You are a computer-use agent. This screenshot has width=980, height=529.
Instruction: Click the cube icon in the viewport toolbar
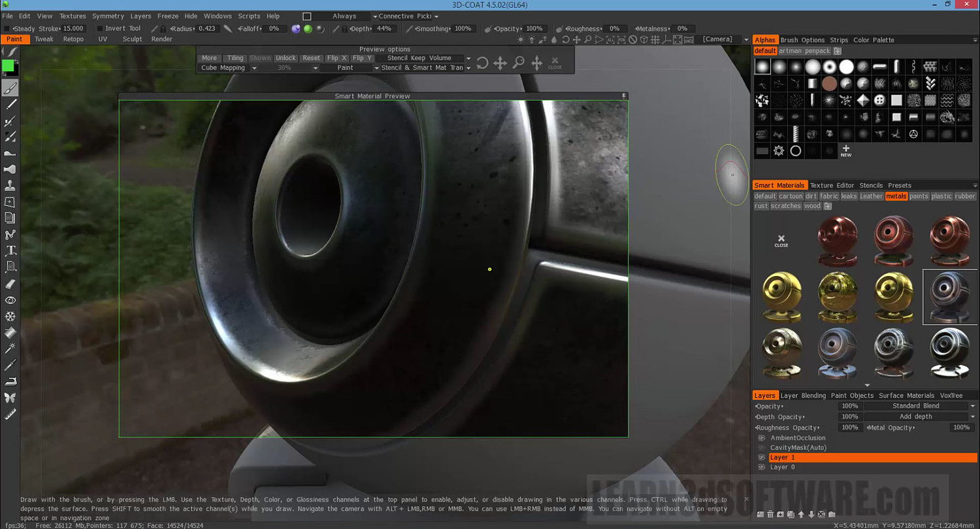pos(644,40)
